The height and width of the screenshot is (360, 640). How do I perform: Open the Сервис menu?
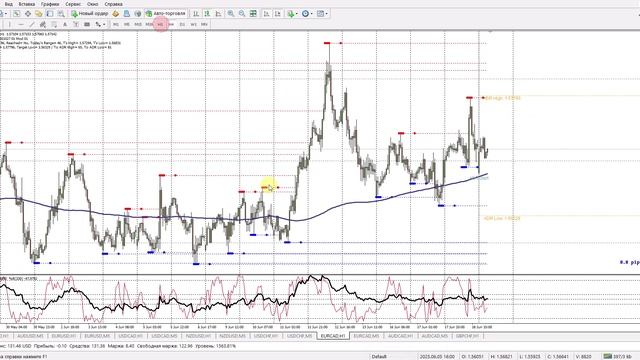[x=73, y=4]
